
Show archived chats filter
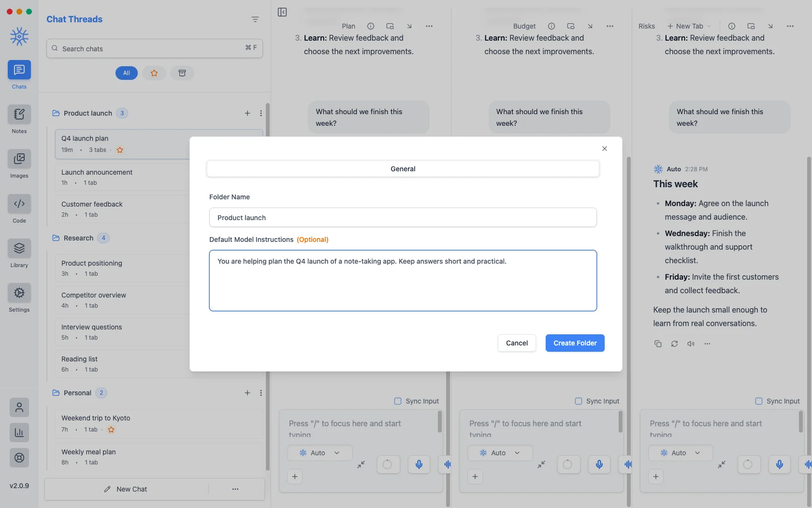coord(182,73)
